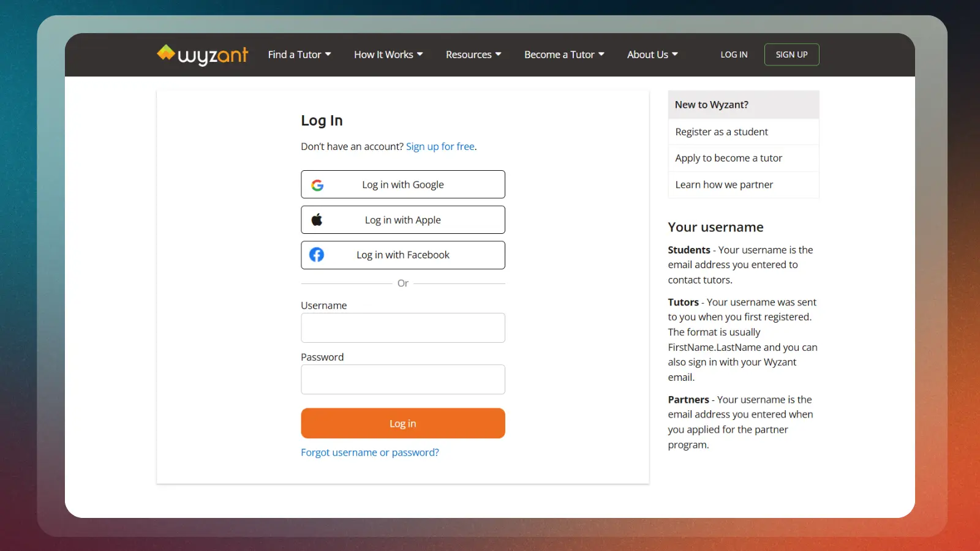Click the SIGN UP button

(x=791, y=54)
